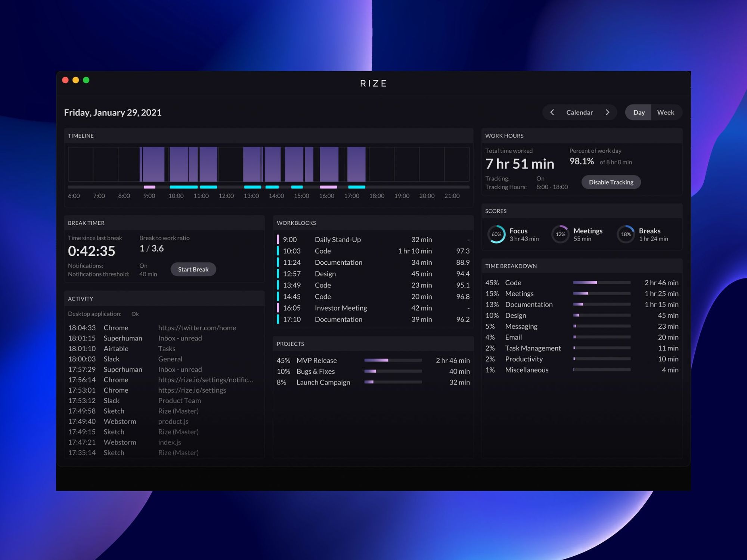747x560 pixels.
Task: Select the Investor Meeting workblock
Action: pos(341,308)
